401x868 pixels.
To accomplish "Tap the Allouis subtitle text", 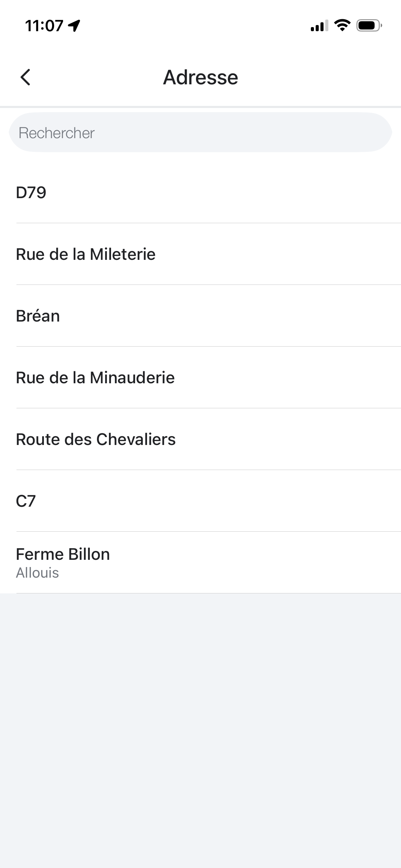I will coord(37,573).
